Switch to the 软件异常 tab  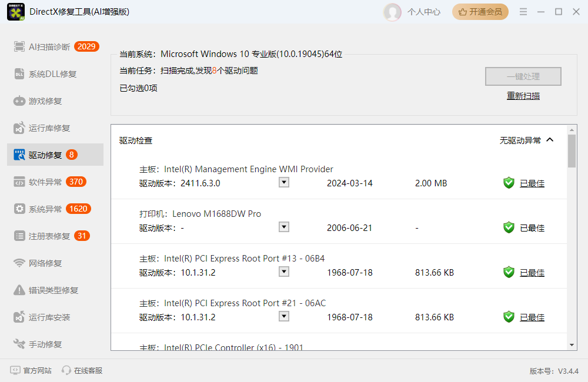pyautogui.click(x=45, y=182)
